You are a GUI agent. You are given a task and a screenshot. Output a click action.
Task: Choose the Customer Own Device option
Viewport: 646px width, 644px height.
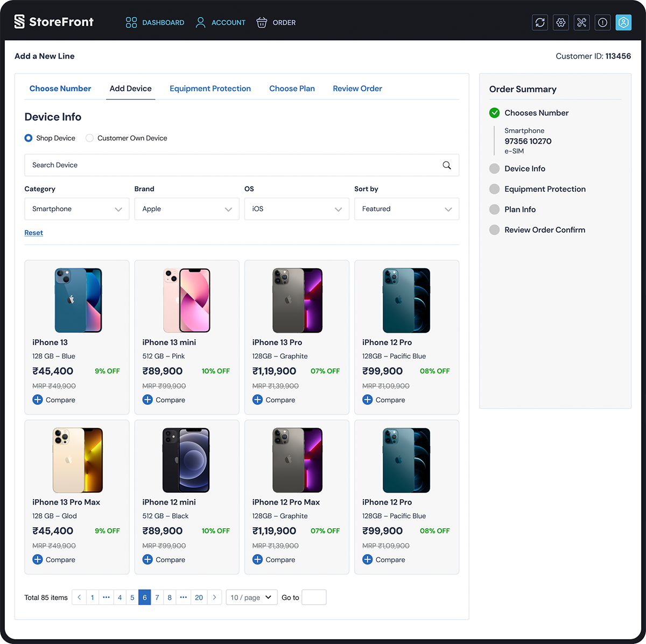pyautogui.click(x=89, y=138)
